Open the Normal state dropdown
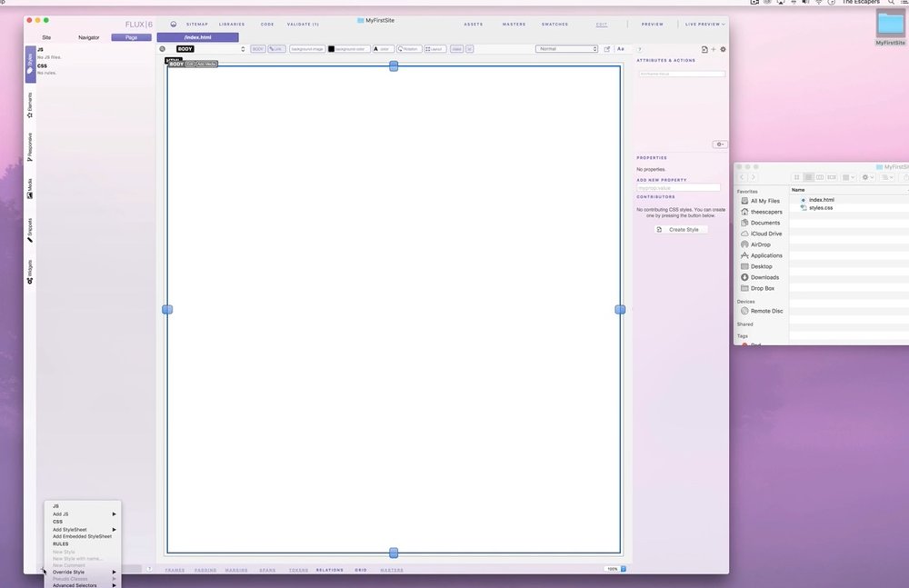 coord(566,49)
